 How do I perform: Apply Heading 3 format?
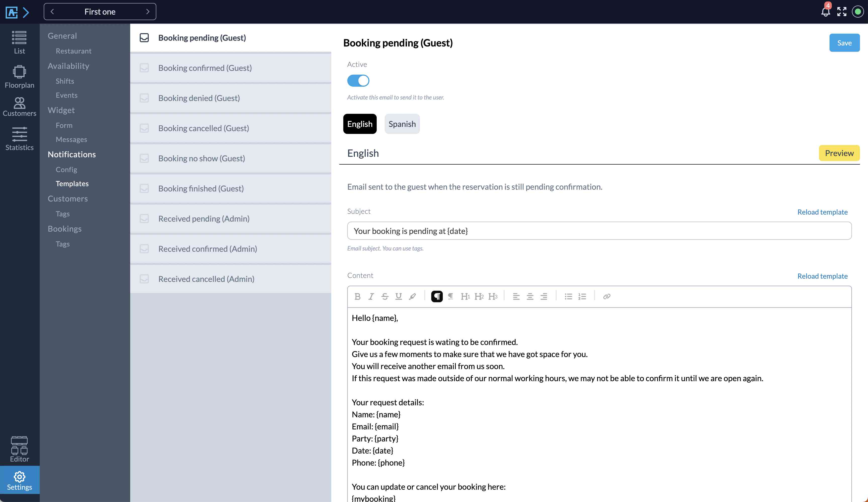tap(493, 296)
